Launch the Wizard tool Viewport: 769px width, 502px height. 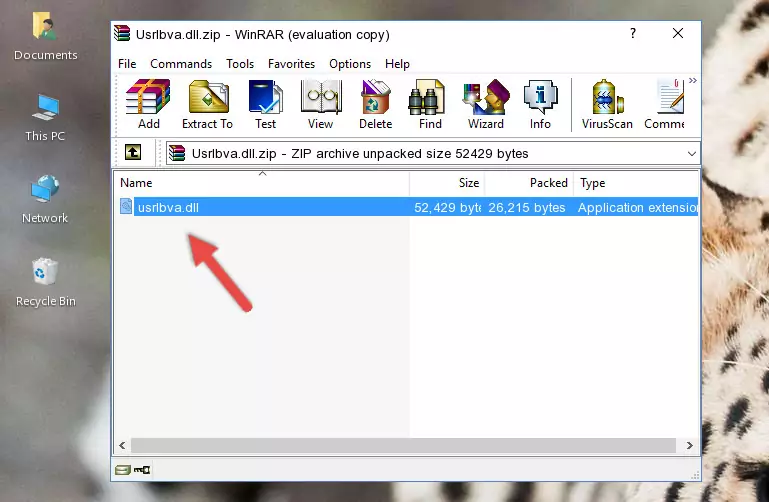pyautogui.click(x=486, y=104)
